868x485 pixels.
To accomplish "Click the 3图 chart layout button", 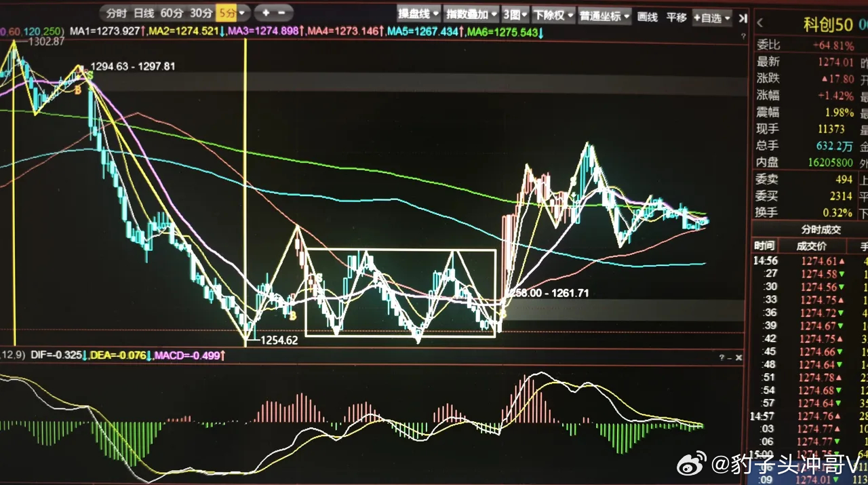I will click(513, 15).
